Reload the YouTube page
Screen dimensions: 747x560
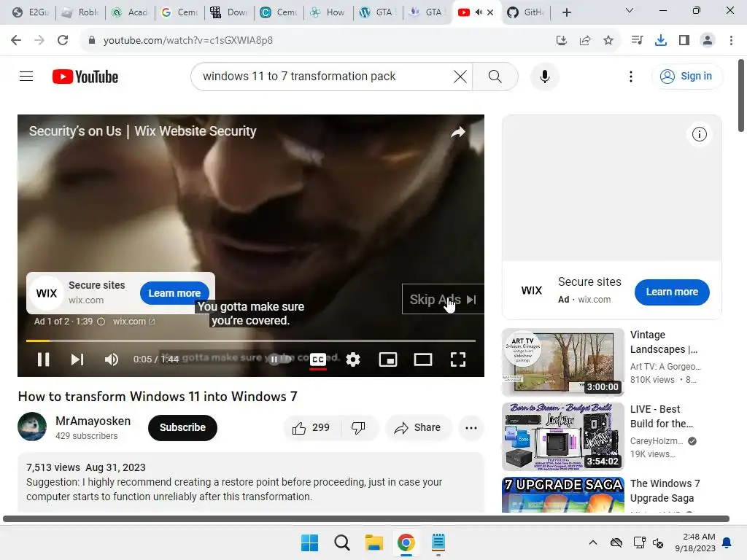(63, 40)
